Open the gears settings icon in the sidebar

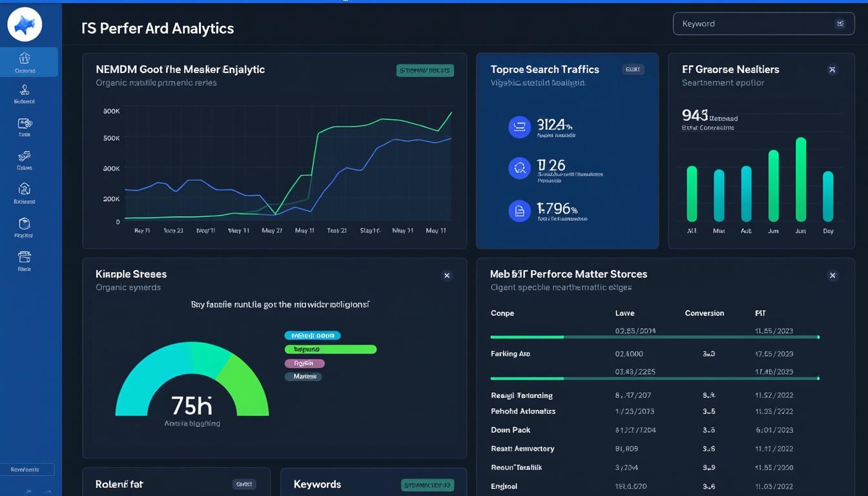[24, 160]
